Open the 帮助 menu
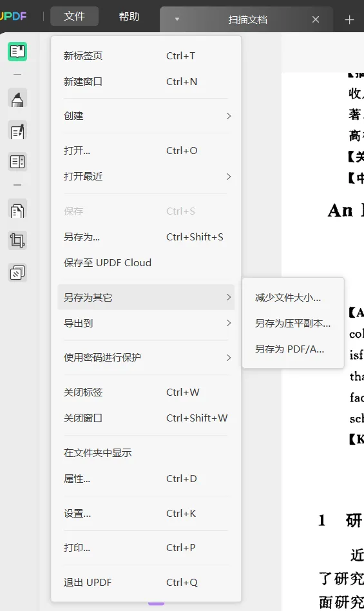Screen dimensions: 364x611 click(x=129, y=16)
